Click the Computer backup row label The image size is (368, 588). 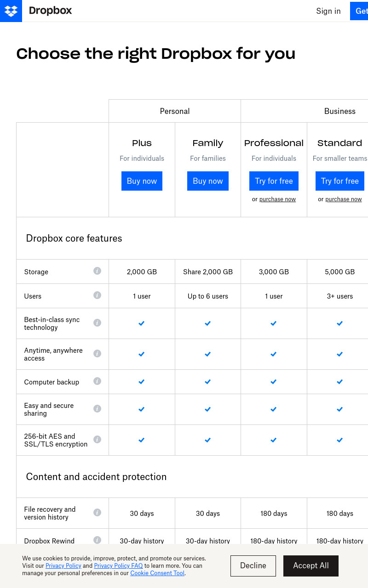[x=52, y=382]
